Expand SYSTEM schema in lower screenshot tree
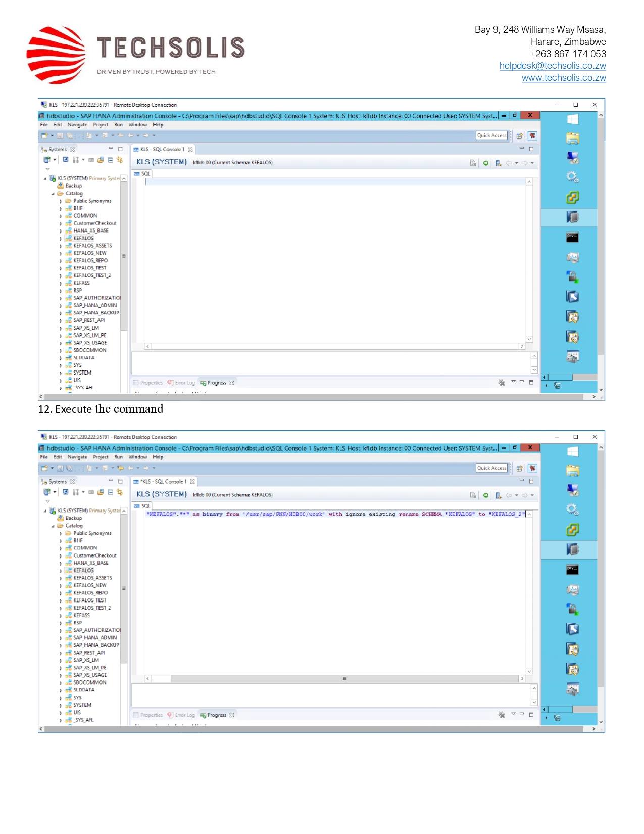 point(61,705)
